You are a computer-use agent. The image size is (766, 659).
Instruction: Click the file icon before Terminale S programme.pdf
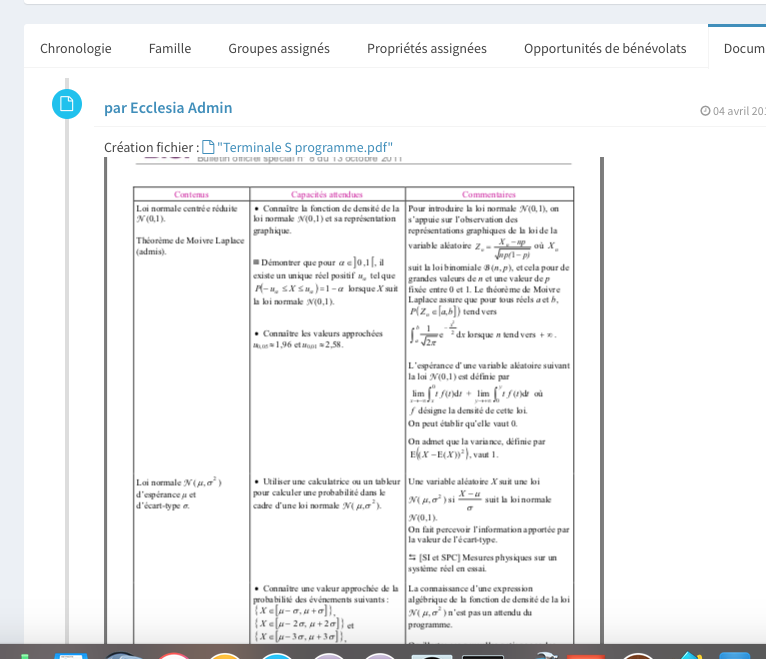pyautogui.click(x=208, y=147)
